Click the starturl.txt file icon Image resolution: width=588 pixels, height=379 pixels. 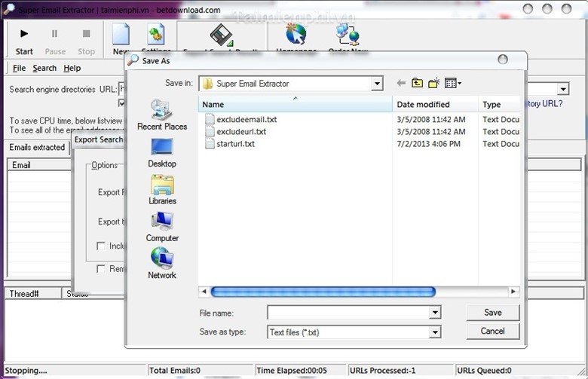tap(210, 144)
